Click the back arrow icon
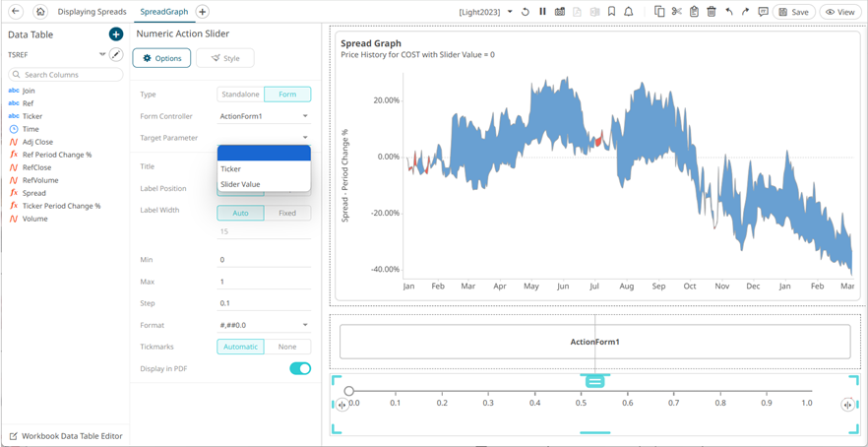 point(16,12)
